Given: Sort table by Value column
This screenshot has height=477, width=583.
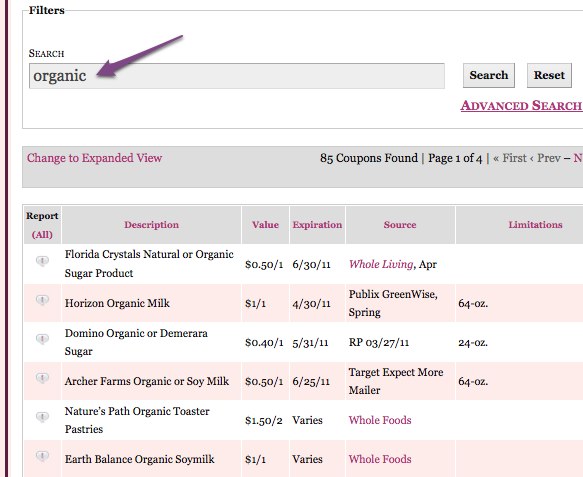Looking at the screenshot, I should pos(265,225).
